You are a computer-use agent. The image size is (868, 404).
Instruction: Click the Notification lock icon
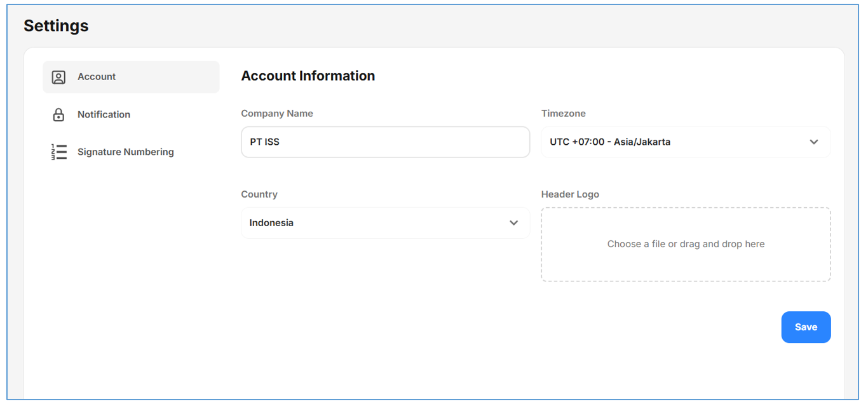[x=58, y=115]
